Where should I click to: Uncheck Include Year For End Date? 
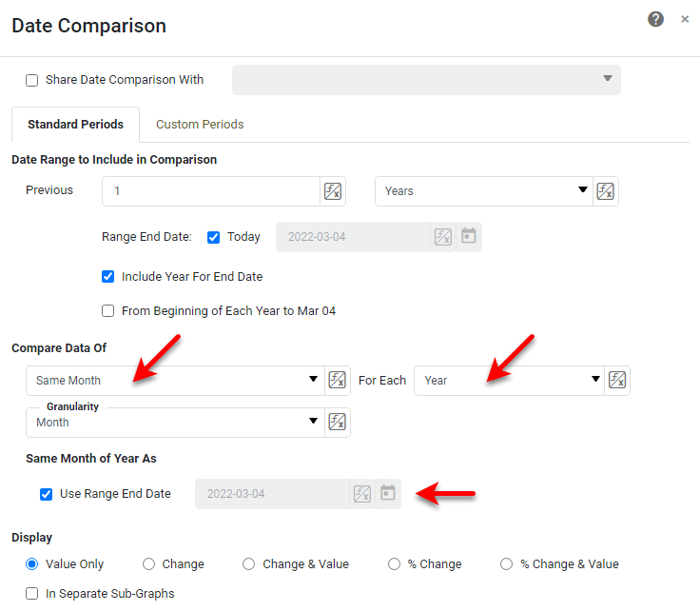[108, 277]
